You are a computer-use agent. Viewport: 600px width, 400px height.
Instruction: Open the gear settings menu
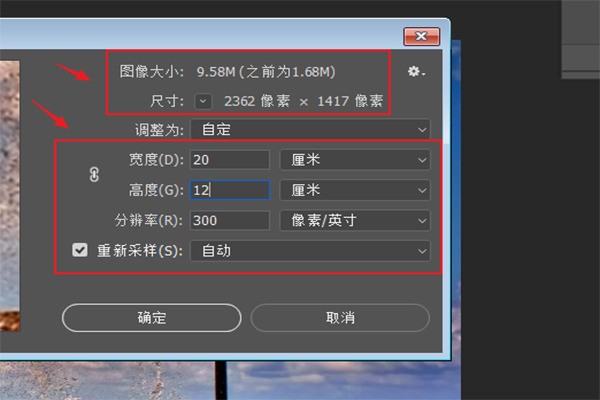[x=416, y=72]
